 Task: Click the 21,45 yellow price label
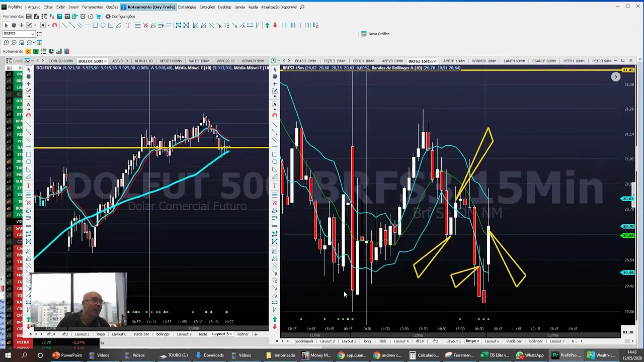(628, 70)
